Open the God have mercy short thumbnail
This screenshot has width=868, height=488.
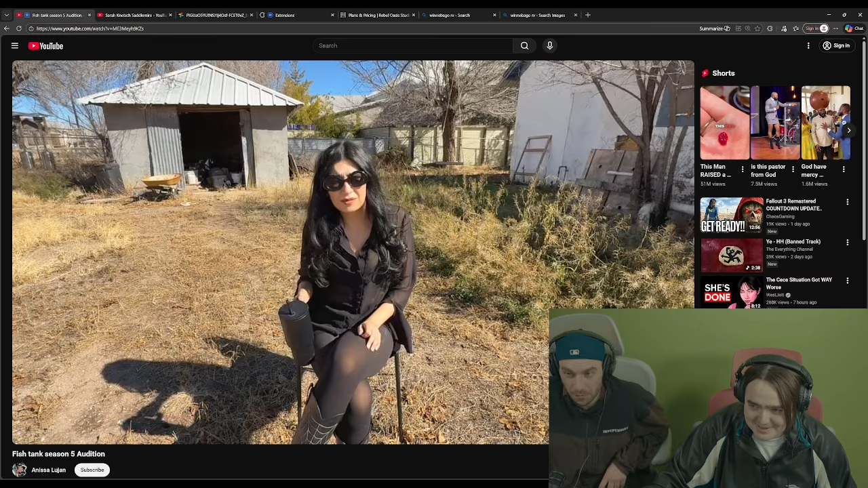[826, 123]
